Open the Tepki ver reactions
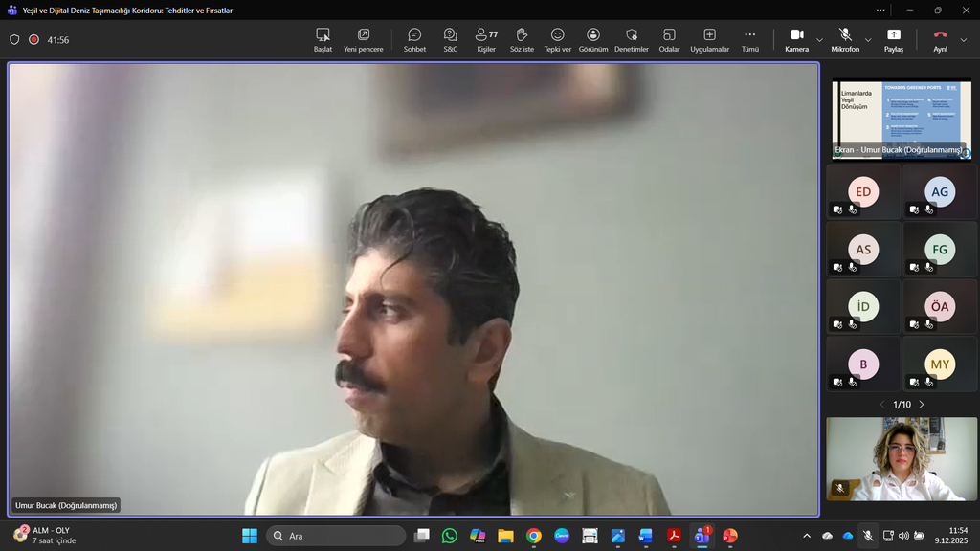This screenshot has height=551, width=980. (557, 39)
